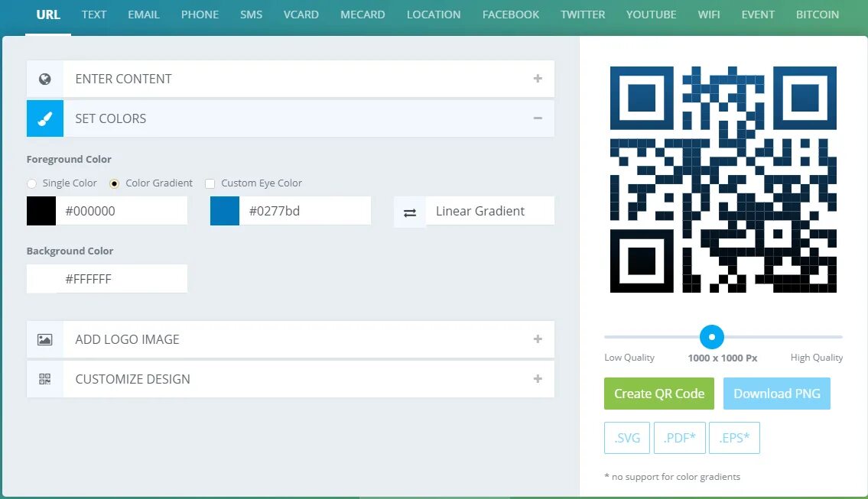
Task: Click the Low Quality slider label
Action: click(x=629, y=358)
